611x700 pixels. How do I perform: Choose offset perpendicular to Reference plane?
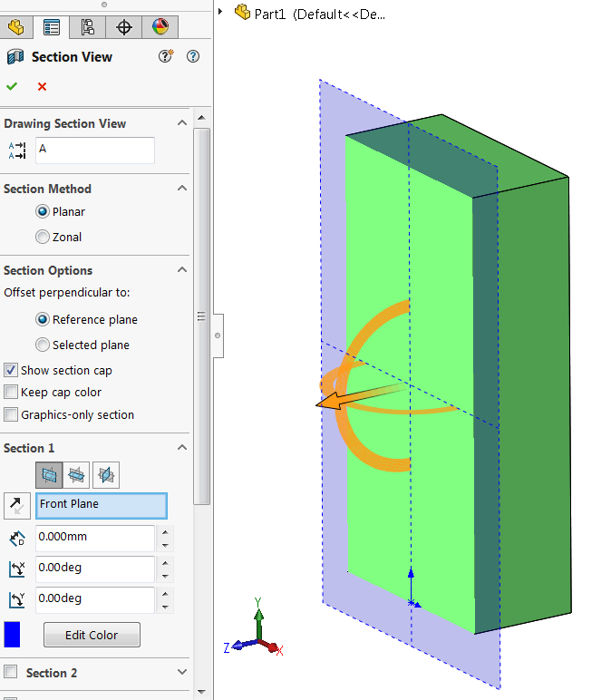pos(43,319)
